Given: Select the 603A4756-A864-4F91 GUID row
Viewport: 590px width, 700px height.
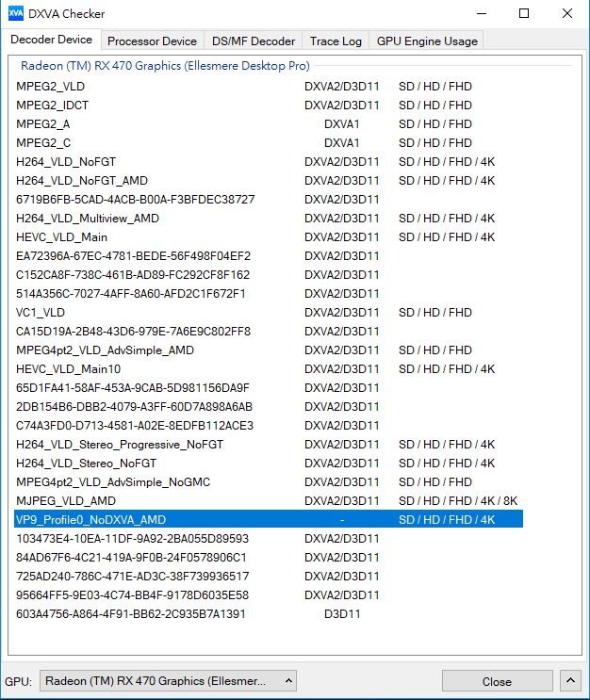Looking at the screenshot, I should coord(269,614).
